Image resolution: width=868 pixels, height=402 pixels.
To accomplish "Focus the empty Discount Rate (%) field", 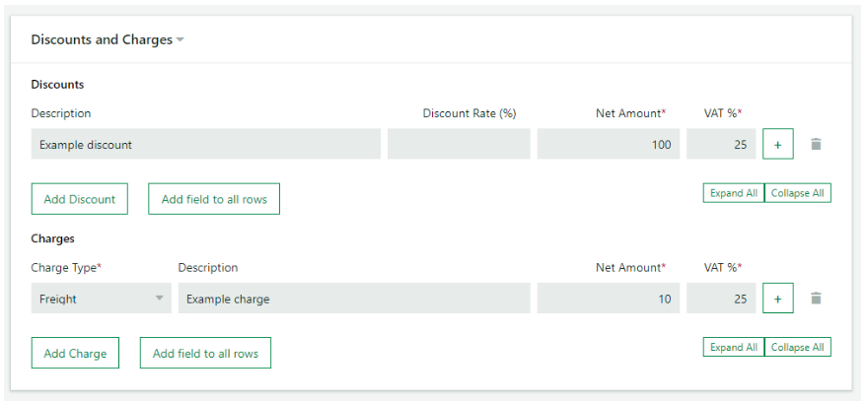I will point(459,144).
